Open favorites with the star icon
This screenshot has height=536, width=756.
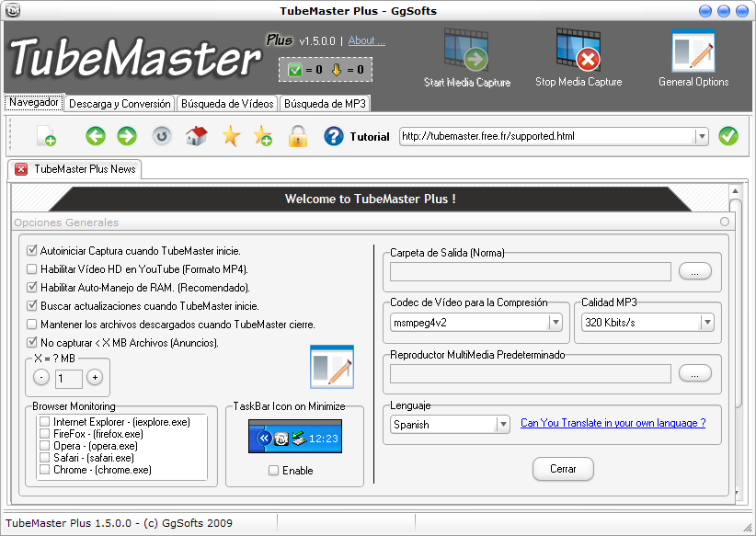[230, 137]
